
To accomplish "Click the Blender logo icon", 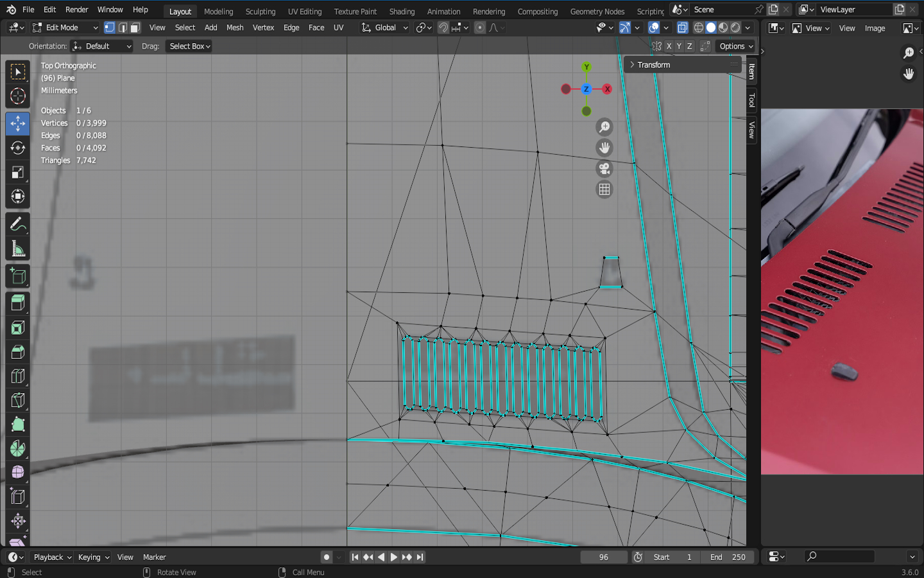I will (x=11, y=10).
